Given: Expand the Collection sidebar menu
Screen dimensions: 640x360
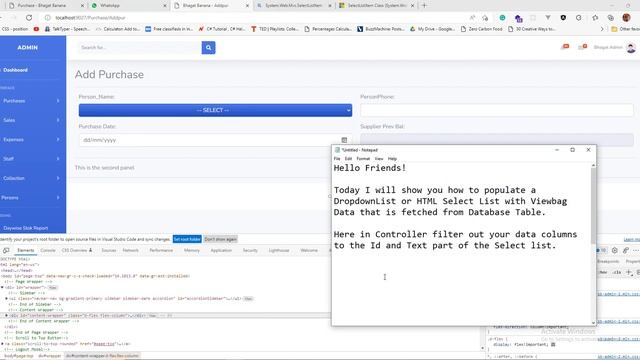Looking at the screenshot, I should click(31, 178).
